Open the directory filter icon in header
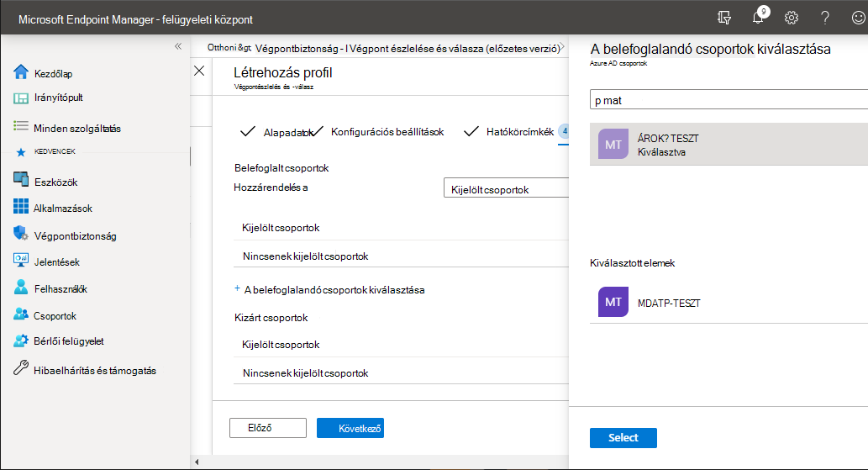This screenshot has height=470, width=868. tap(724, 18)
